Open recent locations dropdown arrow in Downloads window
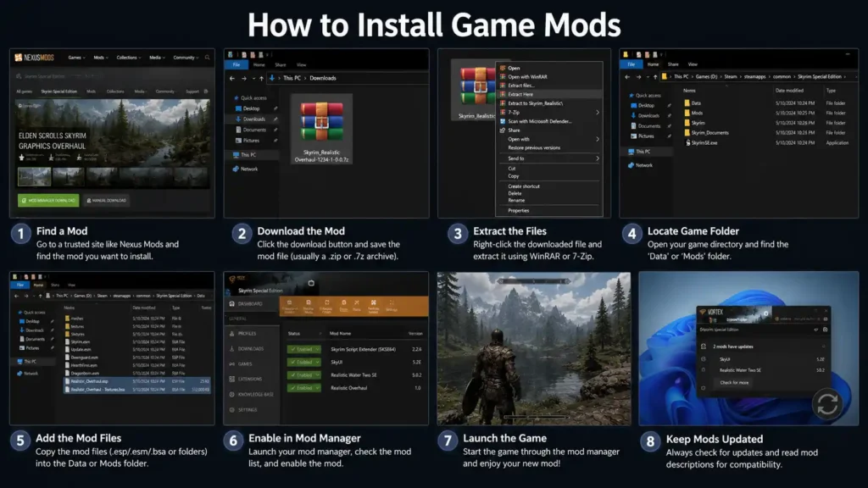The width and height of the screenshot is (868, 488). (x=253, y=79)
